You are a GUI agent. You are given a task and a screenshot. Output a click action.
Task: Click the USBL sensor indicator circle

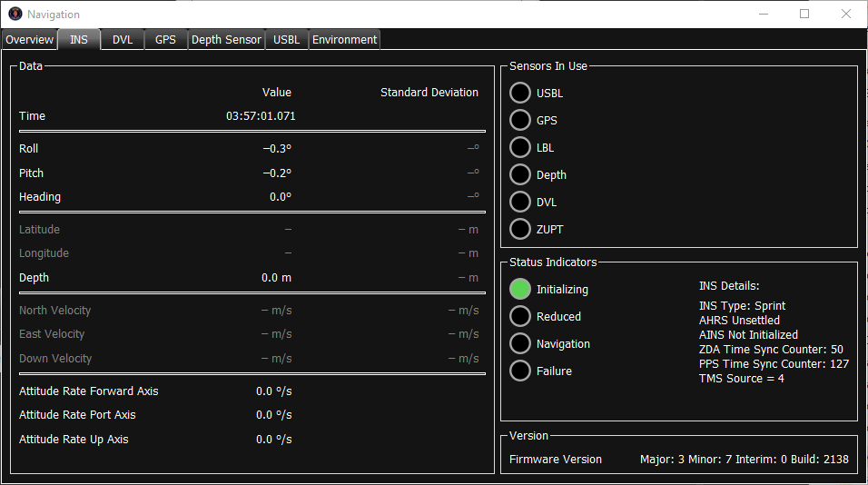(x=520, y=94)
